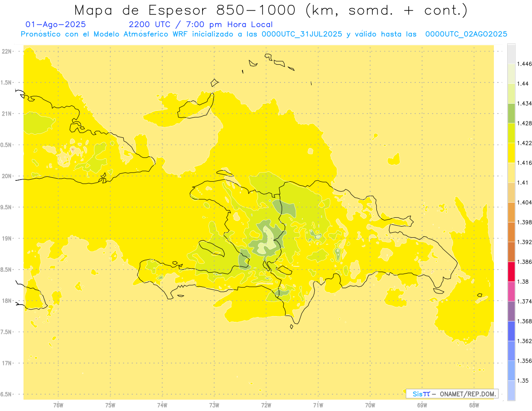This screenshot has width=532, height=411.
Task: Click the colorbar value '1.422'
Action: coord(525,143)
